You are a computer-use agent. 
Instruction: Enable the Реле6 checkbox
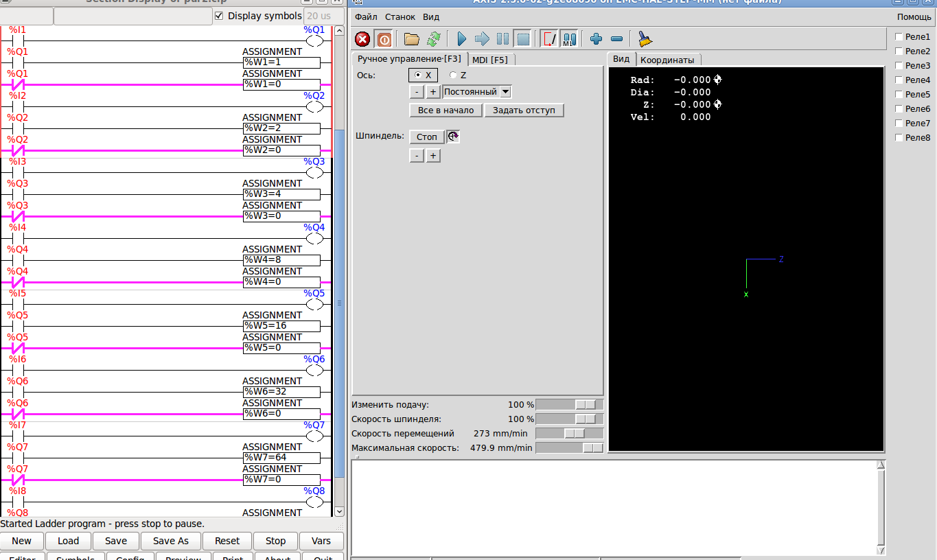pyautogui.click(x=899, y=109)
